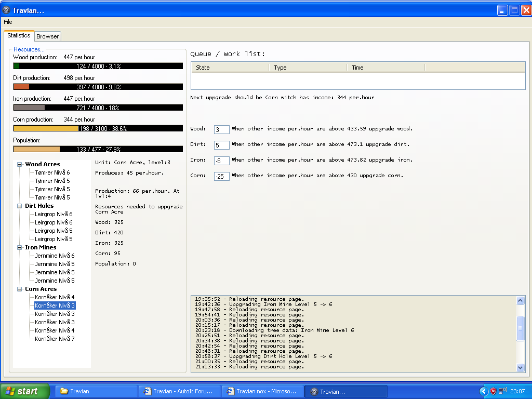This screenshot has height=399, width=532.
Task: Collapse the Wood Acres tree node
Action: [20, 164]
